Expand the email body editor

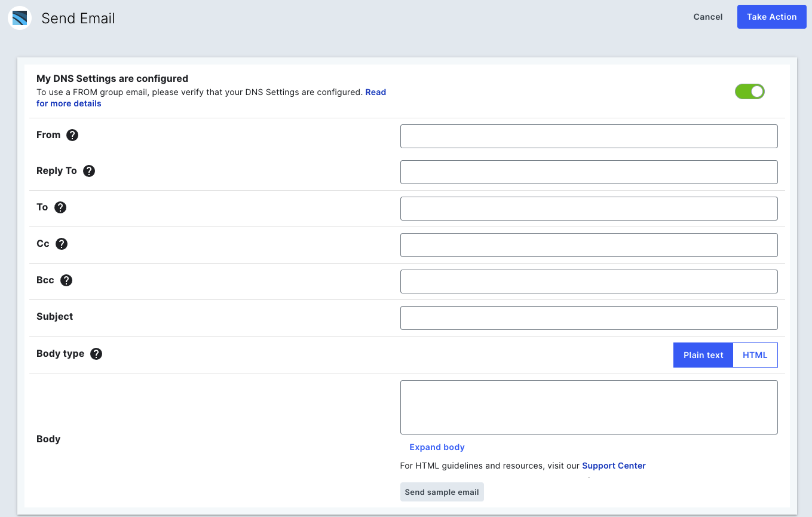click(x=437, y=447)
